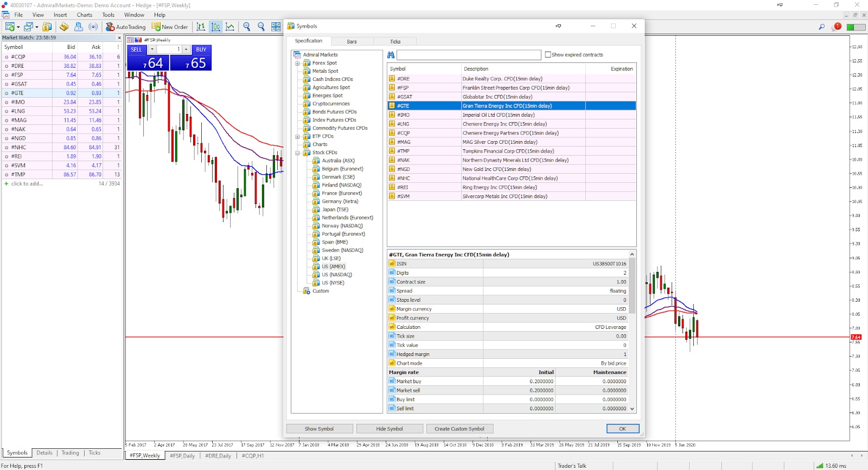Click the signal broadcast toolbar icon
The height and width of the screenshot is (470, 868).
click(93, 27)
